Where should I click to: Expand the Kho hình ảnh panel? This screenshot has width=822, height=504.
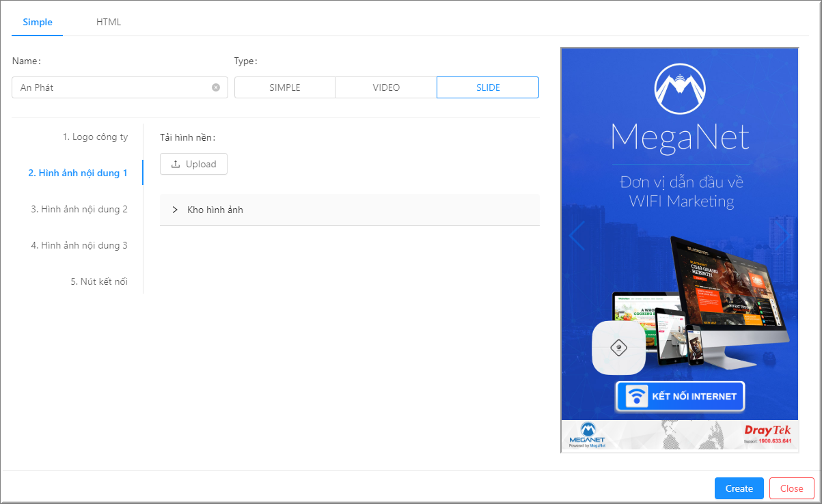pyautogui.click(x=350, y=210)
